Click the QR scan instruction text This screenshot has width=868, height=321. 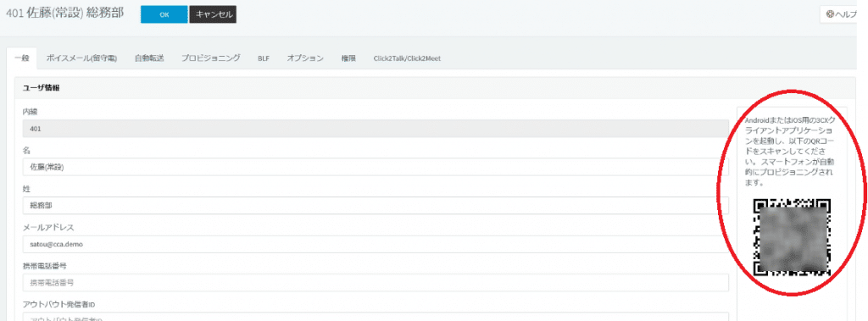(791, 151)
